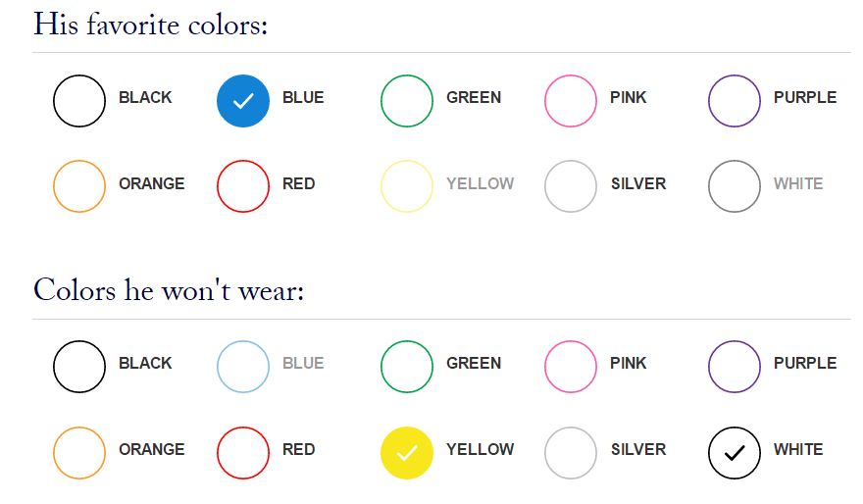Select Green circle under favorite colors

[x=407, y=101]
